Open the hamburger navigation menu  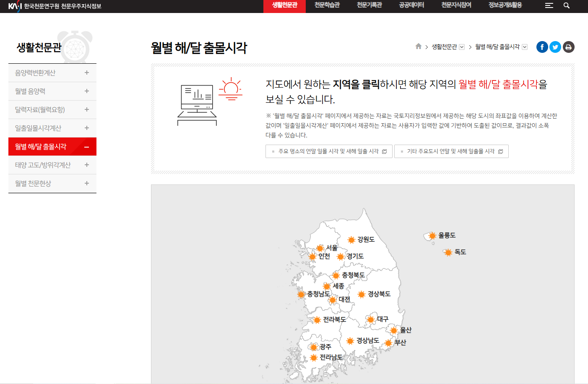pos(549,5)
